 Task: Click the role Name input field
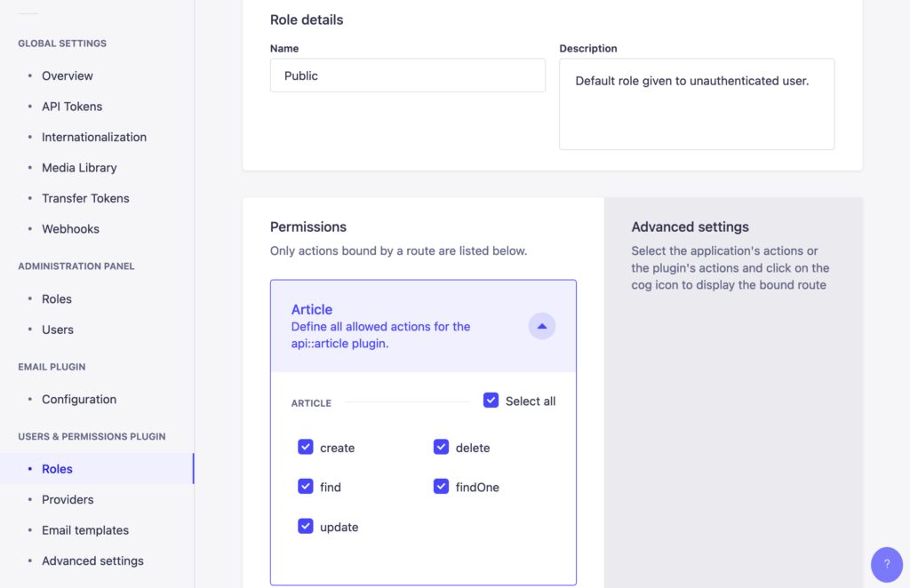(x=407, y=75)
